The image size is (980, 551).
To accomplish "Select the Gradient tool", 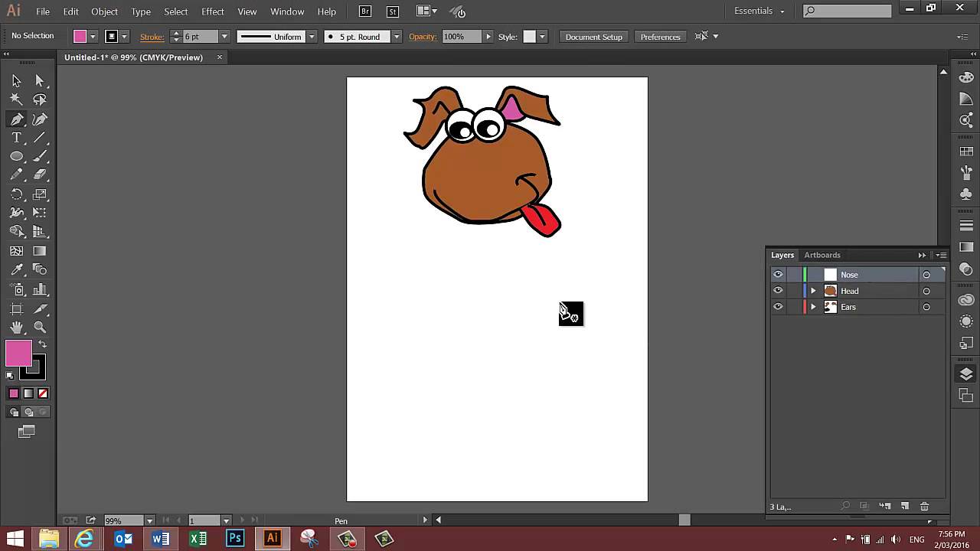I will coord(40,251).
